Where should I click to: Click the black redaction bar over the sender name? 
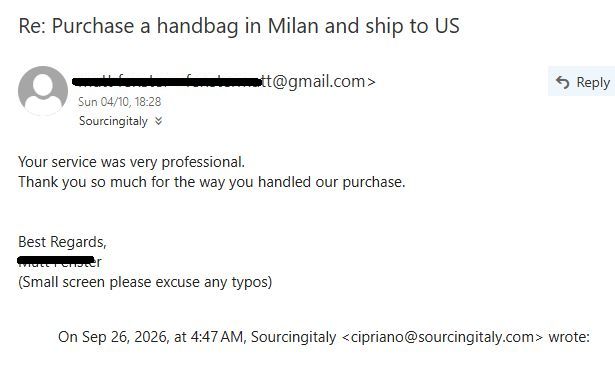167,82
